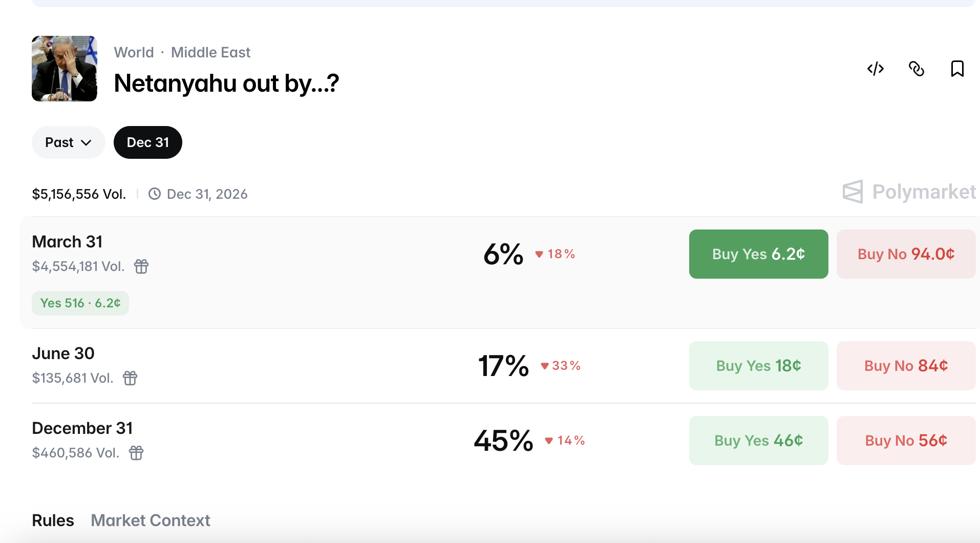Click the embed code icon

pos(876,69)
